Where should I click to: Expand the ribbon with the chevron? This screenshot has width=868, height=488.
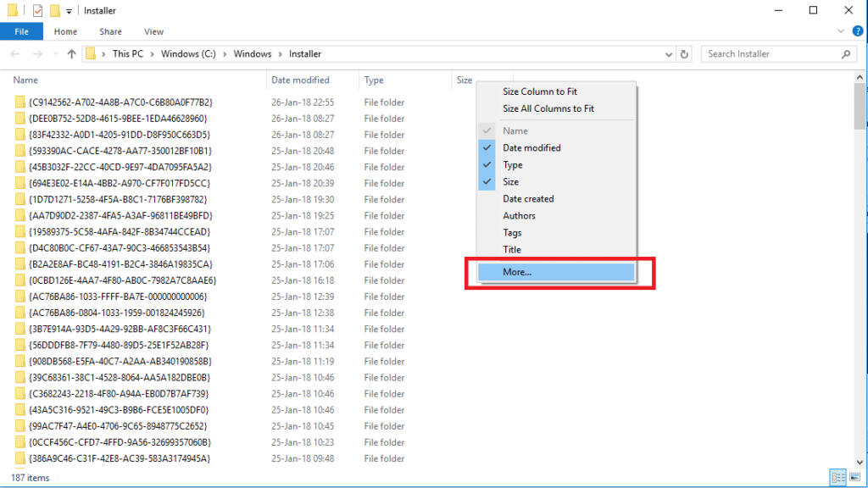(x=840, y=31)
